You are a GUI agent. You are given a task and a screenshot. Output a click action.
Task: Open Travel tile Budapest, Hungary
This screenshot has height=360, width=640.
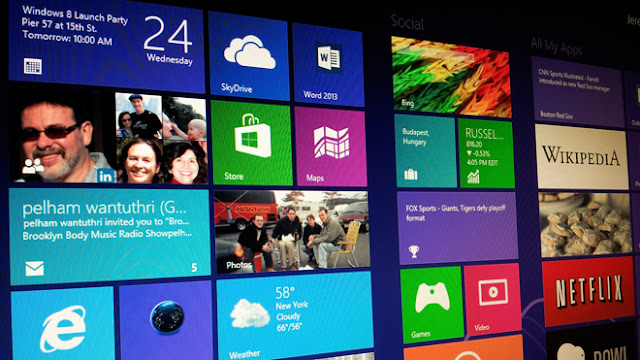[425, 151]
